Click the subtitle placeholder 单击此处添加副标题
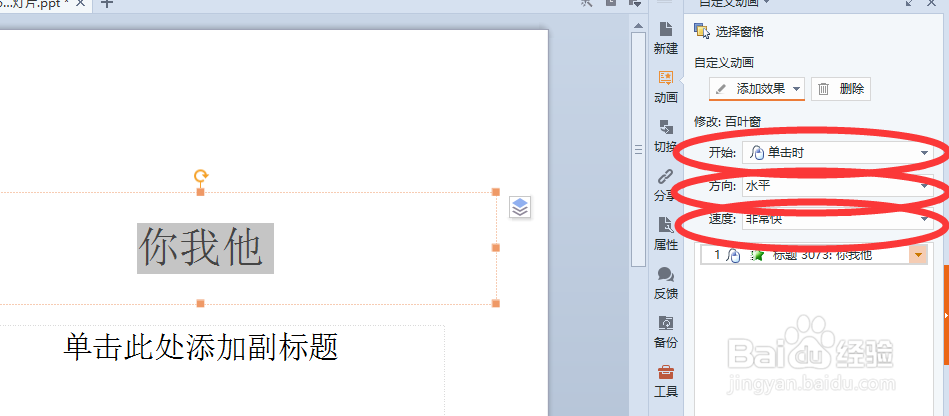Image resolution: width=949 pixels, height=416 pixels. tap(201, 347)
